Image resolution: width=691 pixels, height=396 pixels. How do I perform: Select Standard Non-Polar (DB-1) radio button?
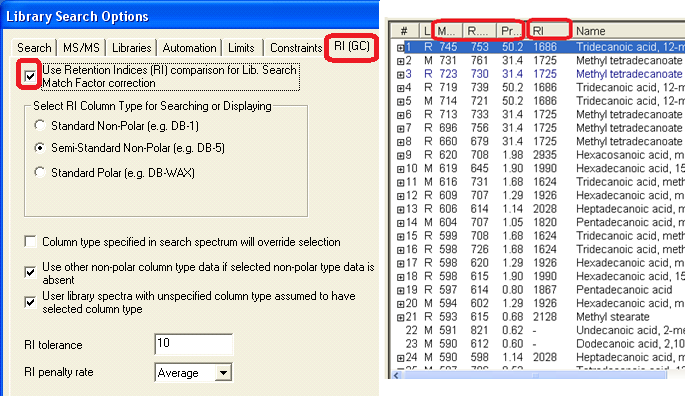40,126
